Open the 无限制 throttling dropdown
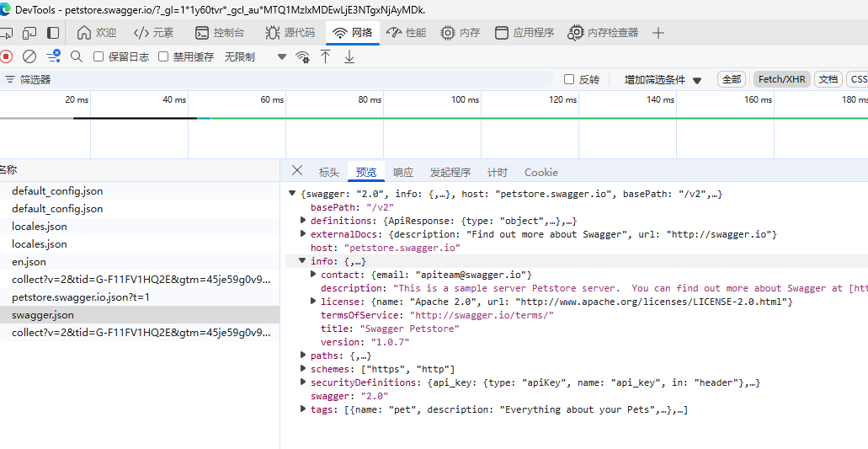Screen dimensions: 868x449 click(255, 56)
